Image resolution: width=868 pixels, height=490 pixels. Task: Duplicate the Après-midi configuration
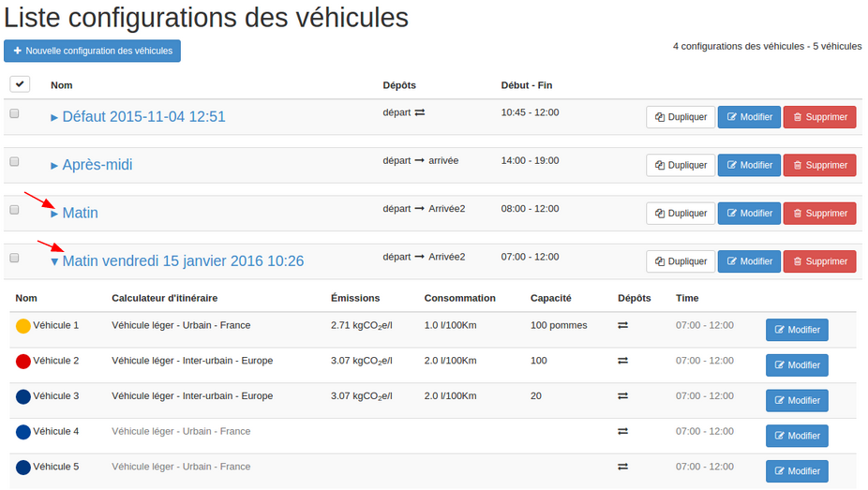[x=681, y=166]
